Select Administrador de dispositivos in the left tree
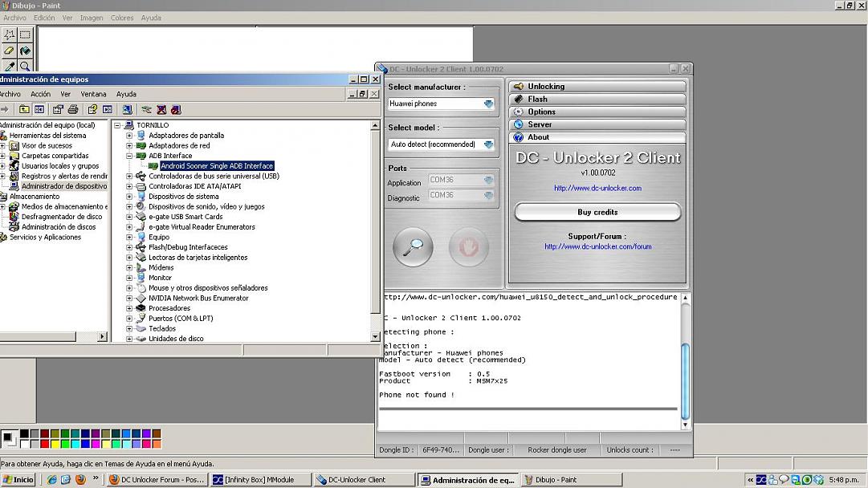This screenshot has height=488, width=868. pyautogui.click(x=63, y=186)
